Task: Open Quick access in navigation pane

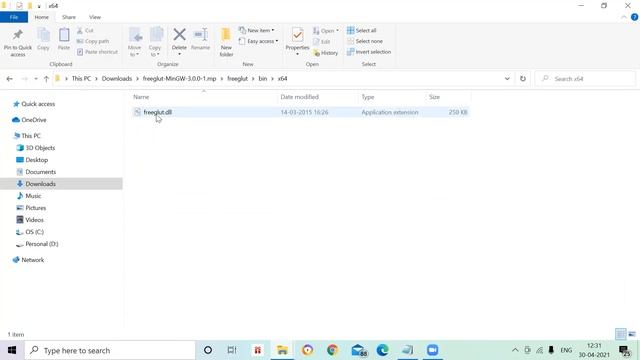Action: (x=38, y=104)
